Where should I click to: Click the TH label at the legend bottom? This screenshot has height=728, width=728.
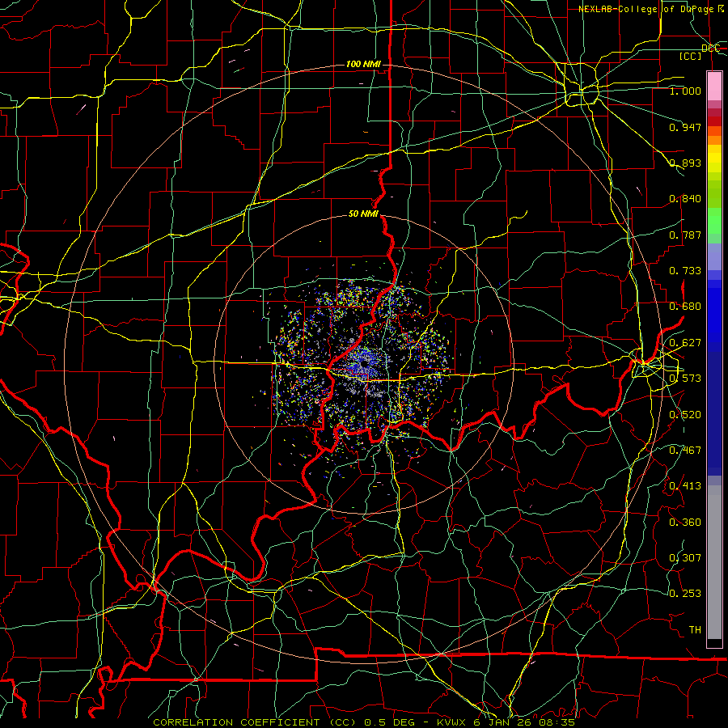(695, 630)
